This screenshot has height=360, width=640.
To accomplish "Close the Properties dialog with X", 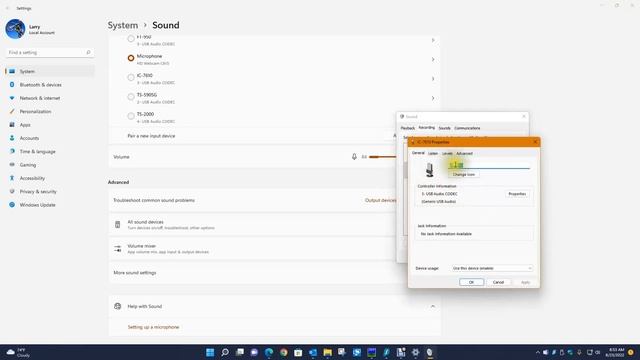I will (x=535, y=142).
